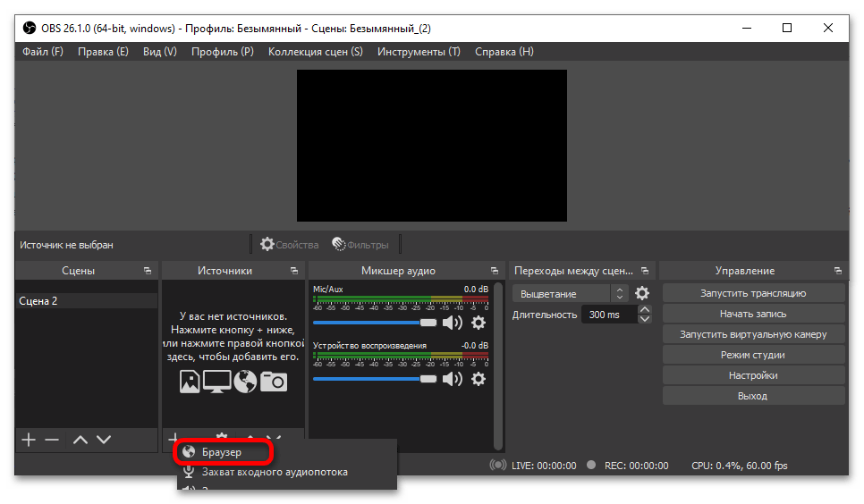Click the Выход button
The image size is (864, 504).
[x=753, y=396]
